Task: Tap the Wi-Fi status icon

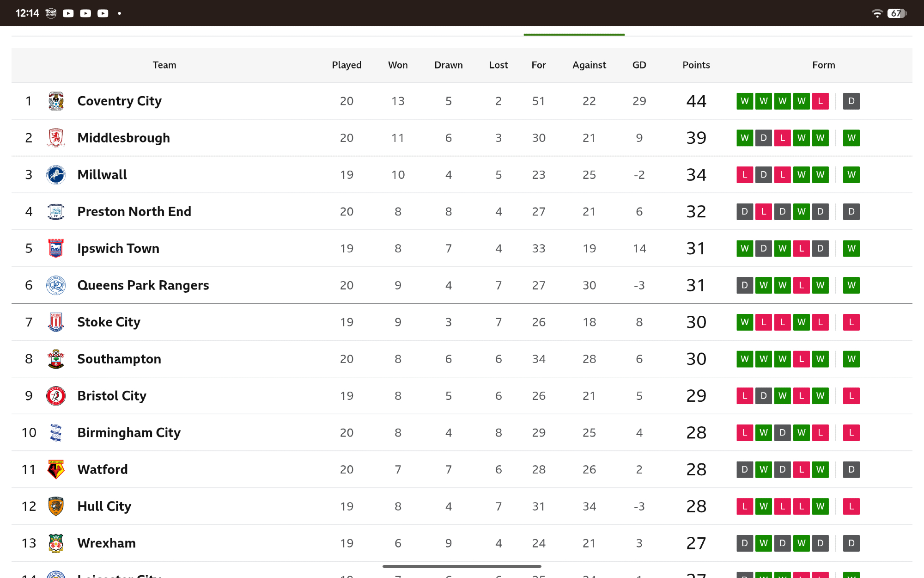Action: [876, 13]
